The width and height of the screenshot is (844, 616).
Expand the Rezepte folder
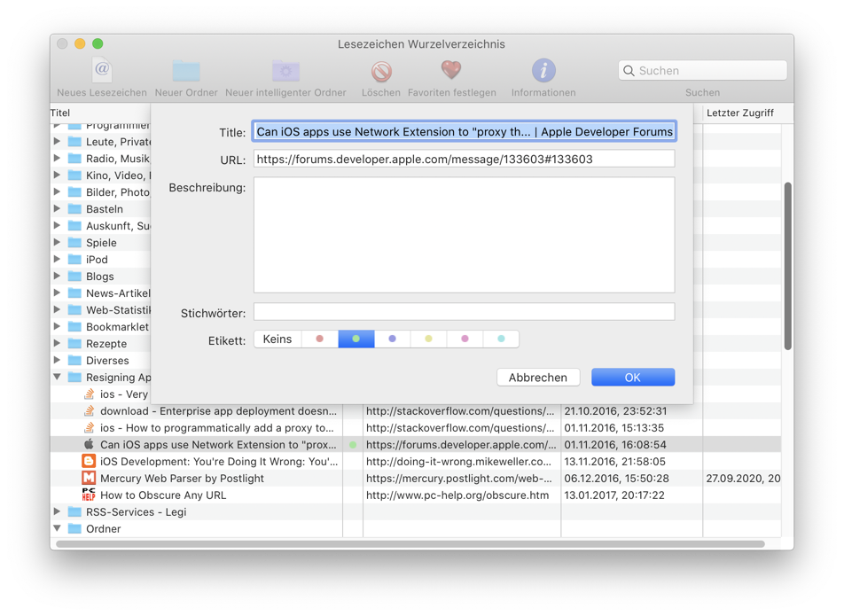pyautogui.click(x=57, y=343)
